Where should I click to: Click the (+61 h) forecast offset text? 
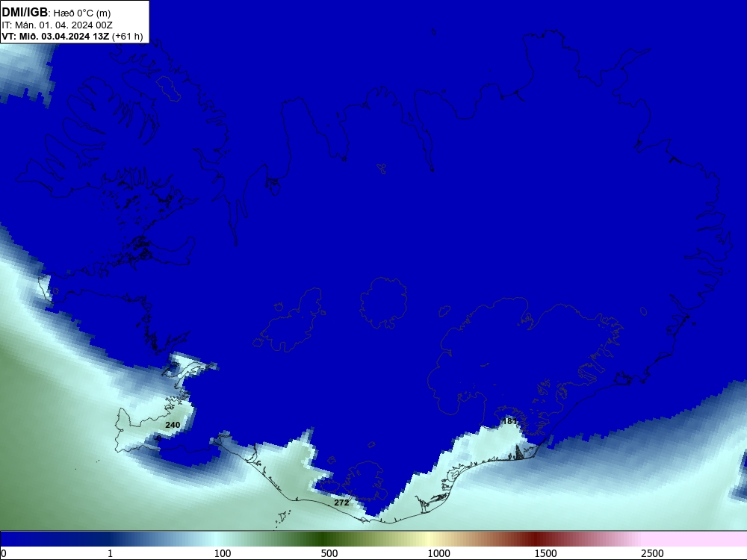click(x=127, y=36)
